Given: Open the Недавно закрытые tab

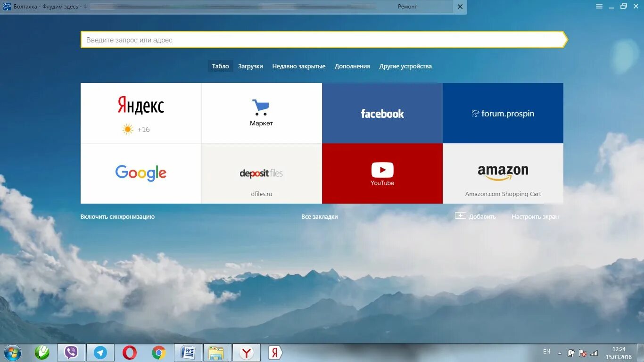Looking at the screenshot, I should pyautogui.click(x=299, y=66).
